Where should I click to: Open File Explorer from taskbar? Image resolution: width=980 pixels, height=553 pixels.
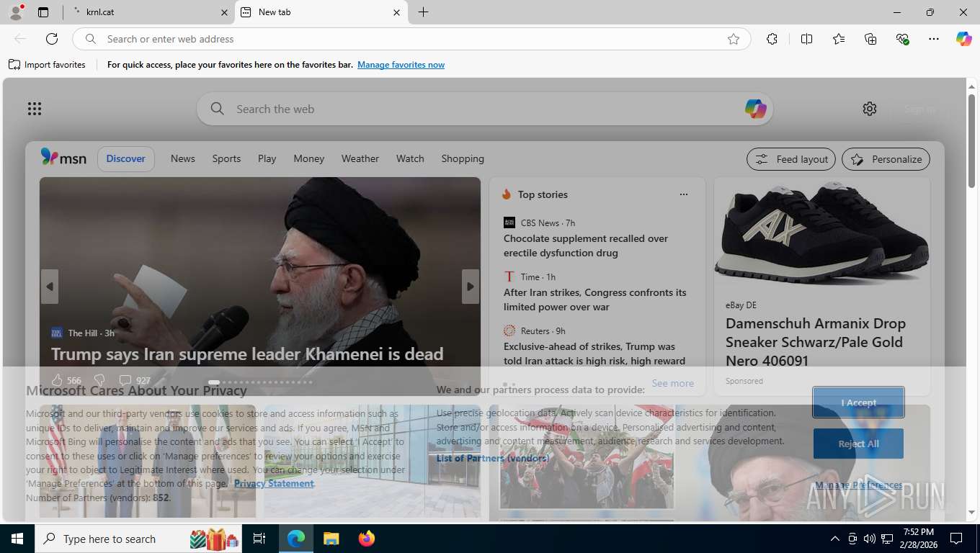(331, 539)
